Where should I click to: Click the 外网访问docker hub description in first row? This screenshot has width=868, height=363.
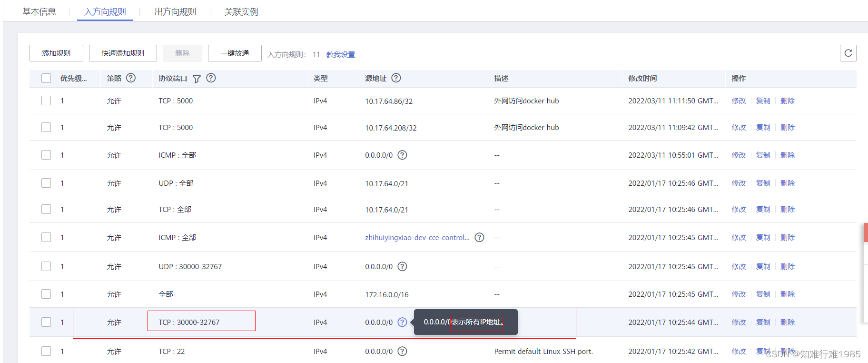click(526, 101)
